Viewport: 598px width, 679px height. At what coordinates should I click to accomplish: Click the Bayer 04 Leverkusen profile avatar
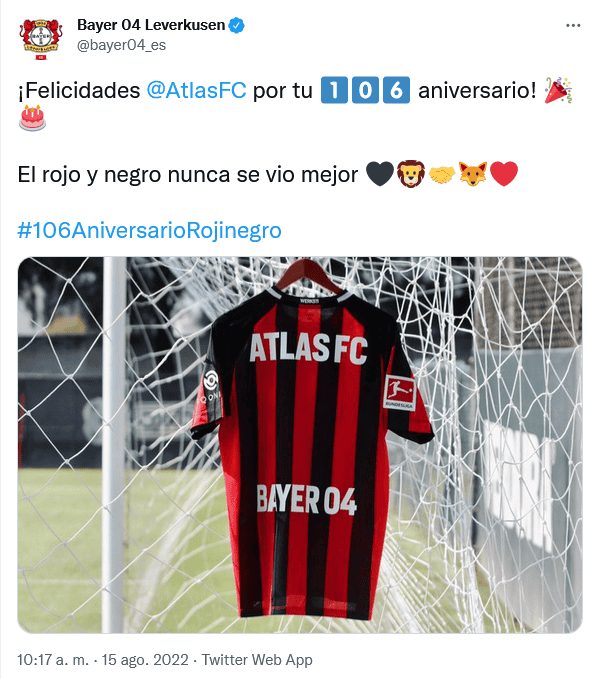coord(41,39)
